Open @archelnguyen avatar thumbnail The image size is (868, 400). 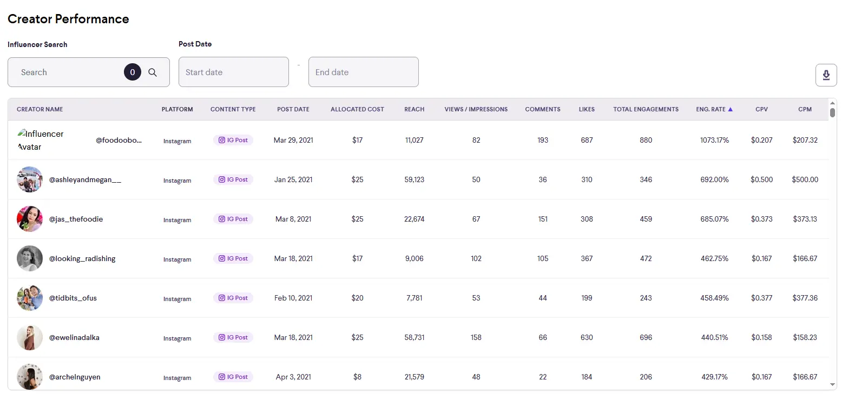point(30,377)
